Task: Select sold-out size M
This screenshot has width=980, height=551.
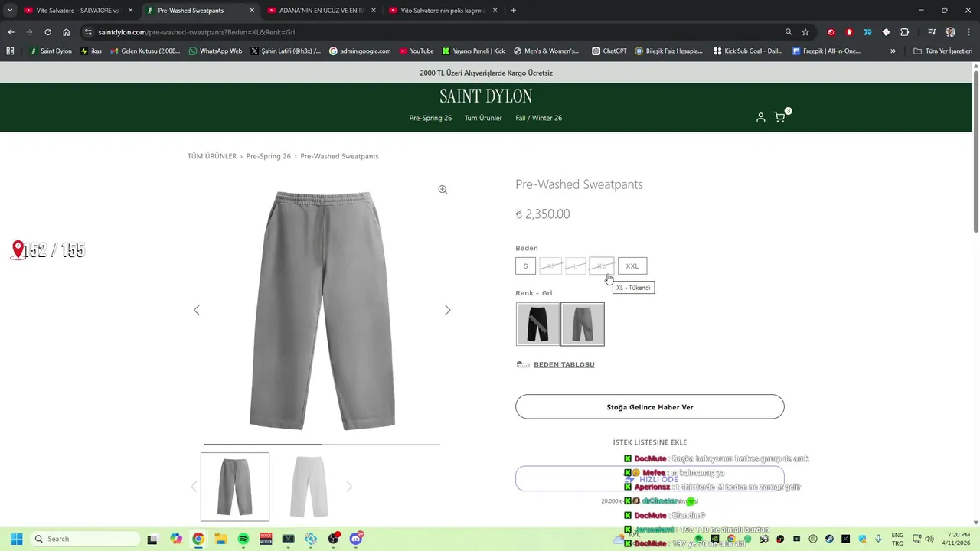Action: [550, 266]
